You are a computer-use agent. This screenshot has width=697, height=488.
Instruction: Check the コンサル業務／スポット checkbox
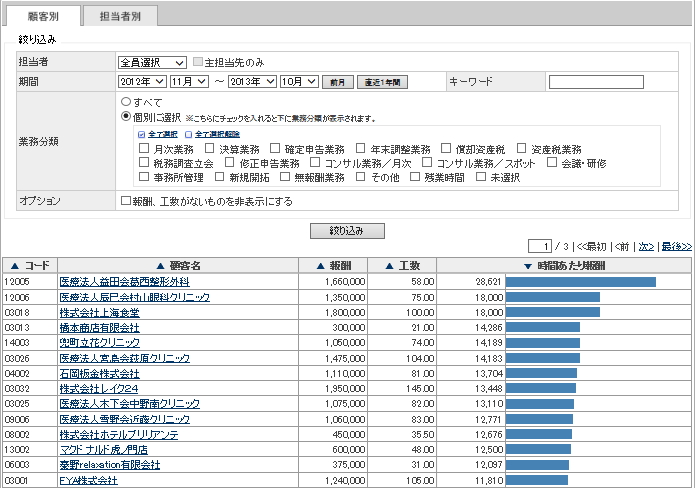tap(427, 162)
